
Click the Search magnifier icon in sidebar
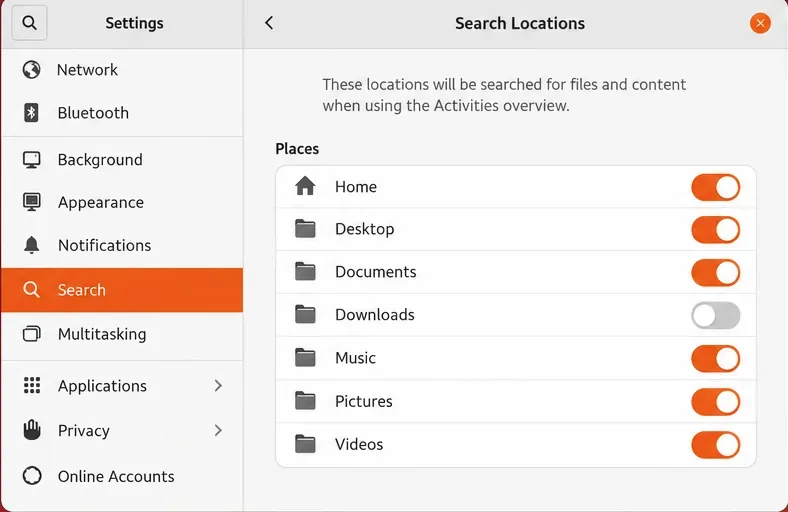tap(31, 289)
